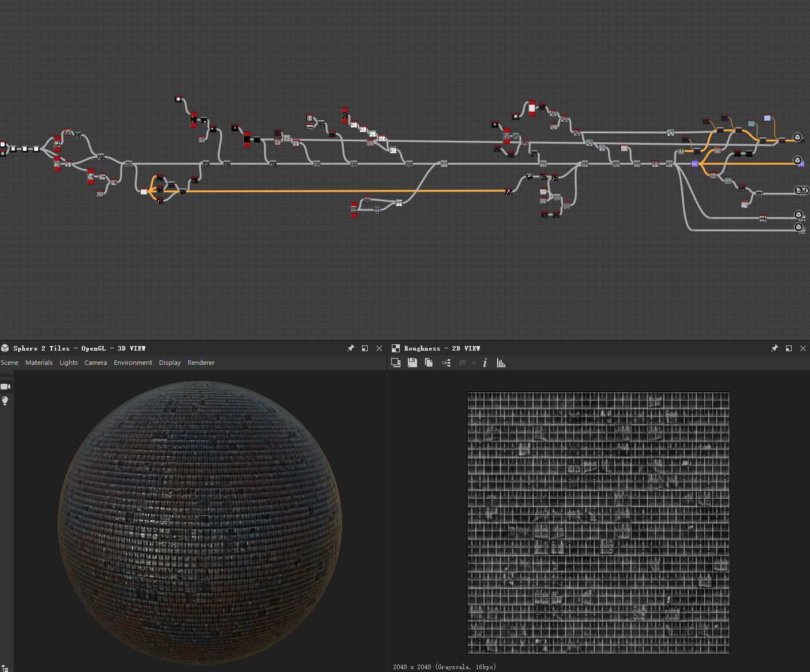Open the info icon in 2D view toolbar
This screenshot has height=672, width=810.
485,363
